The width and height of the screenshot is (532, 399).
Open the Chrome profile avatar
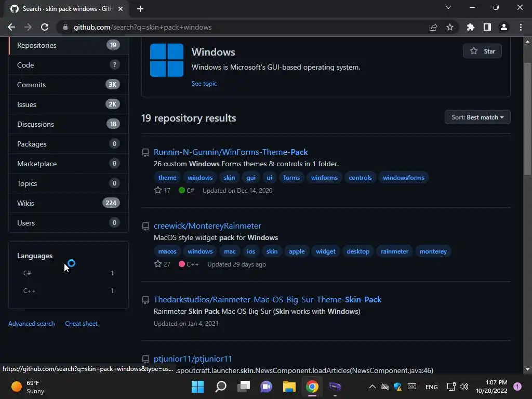504,27
